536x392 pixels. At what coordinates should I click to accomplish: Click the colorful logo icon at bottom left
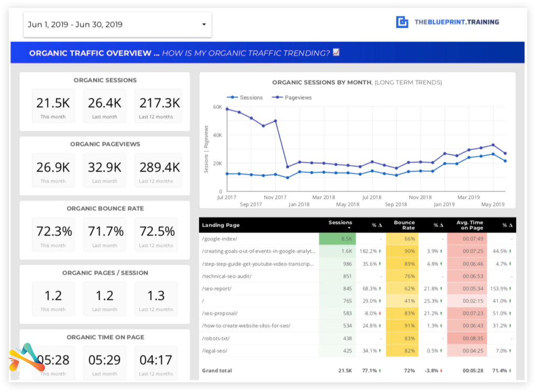pyautogui.click(x=26, y=359)
